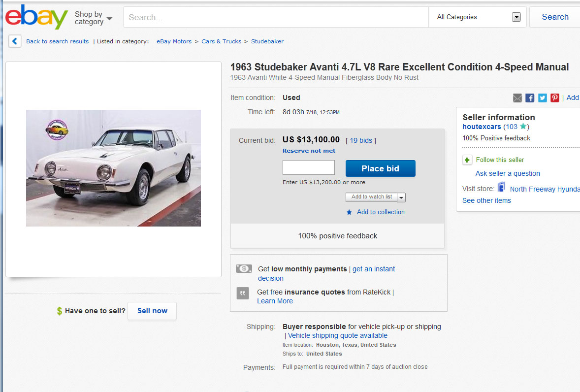
Task: Click green plus Follow seller icon
Action: pyautogui.click(x=468, y=160)
